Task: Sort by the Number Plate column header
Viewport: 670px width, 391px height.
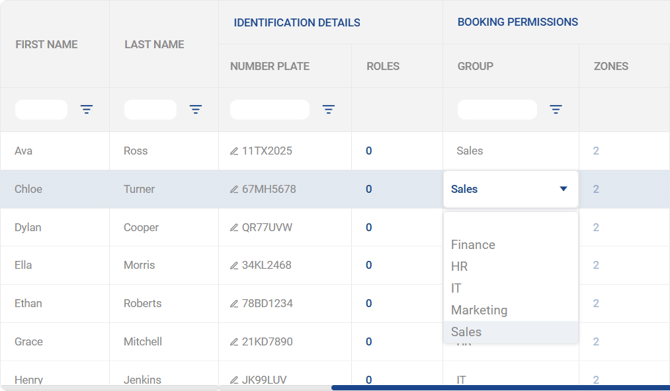Action: tap(270, 66)
